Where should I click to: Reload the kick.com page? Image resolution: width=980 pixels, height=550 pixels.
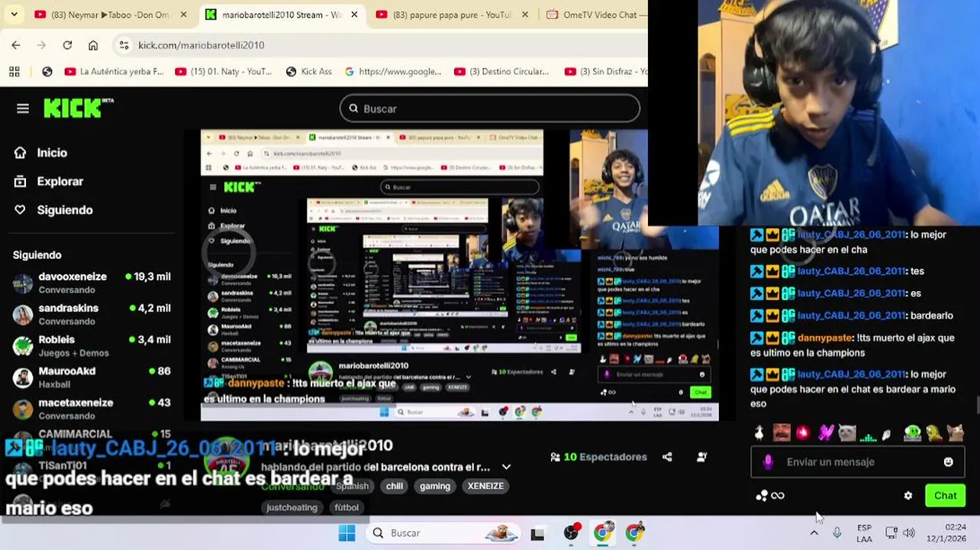click(67, 45)
